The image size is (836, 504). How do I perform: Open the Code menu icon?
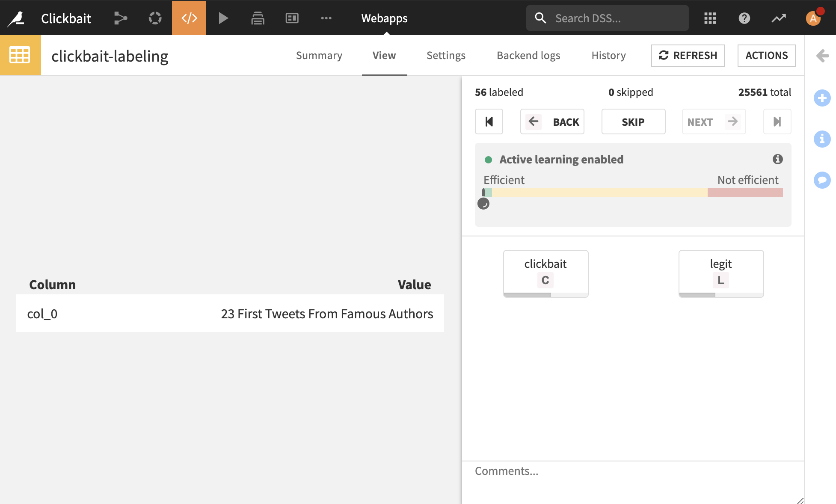point(189,18)
